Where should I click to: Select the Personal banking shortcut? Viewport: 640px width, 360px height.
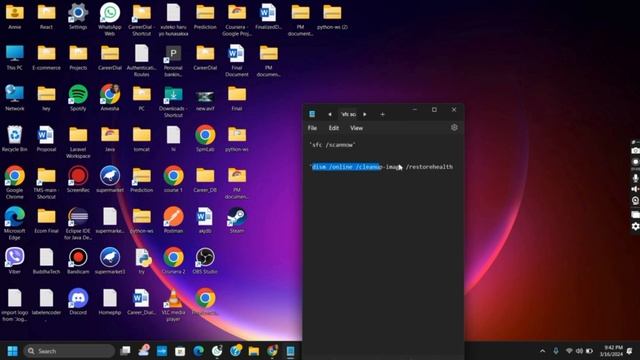pyautogui.click(x=173, y=60)
